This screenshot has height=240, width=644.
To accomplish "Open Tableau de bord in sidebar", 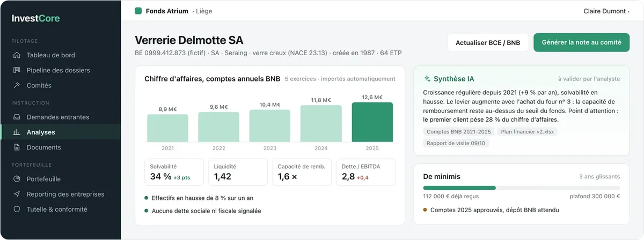I will [x=61, y=55].
